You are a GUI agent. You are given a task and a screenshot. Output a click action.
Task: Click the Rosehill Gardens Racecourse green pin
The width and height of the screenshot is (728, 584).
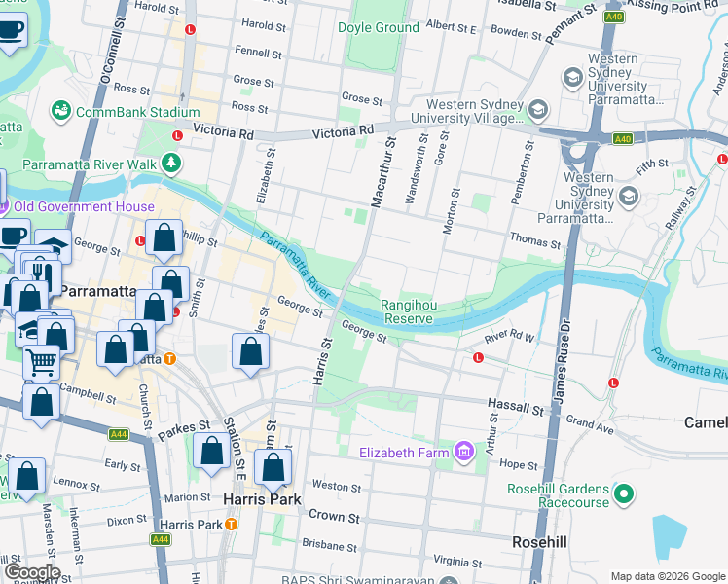pyautogui.click(x=624, y=494)
